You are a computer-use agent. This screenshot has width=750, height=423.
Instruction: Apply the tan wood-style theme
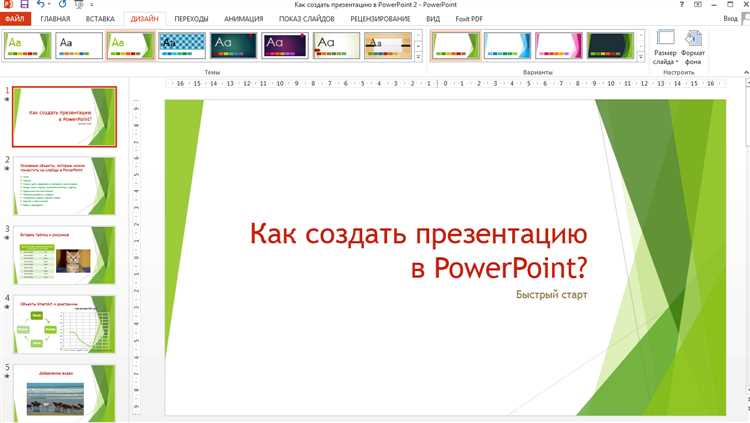pos(388,45)
